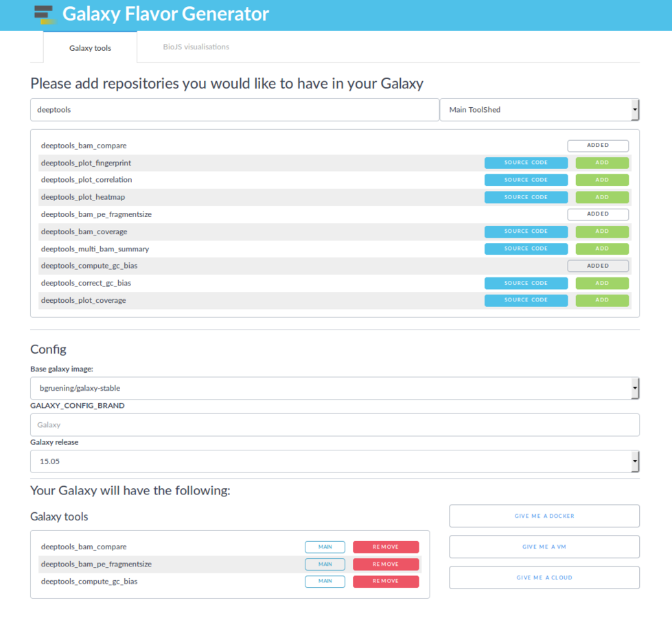
Task: Switch to the Galaxy tools tab
Action: (90, 47)
